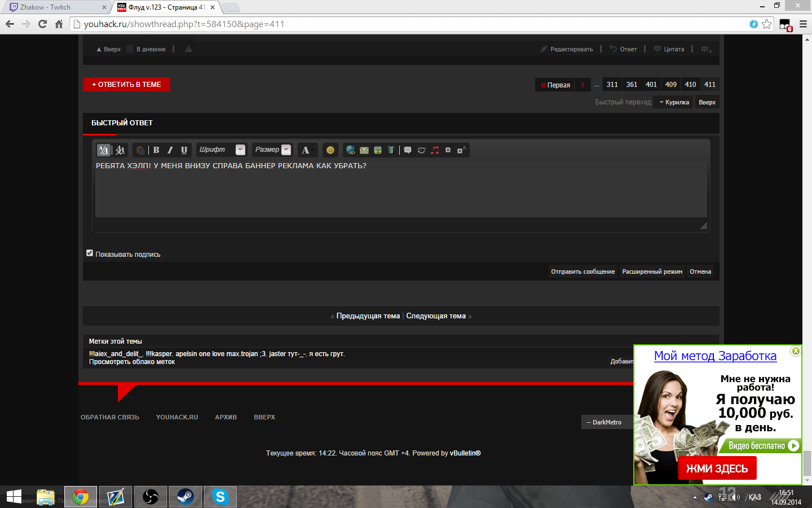
Task: Click the plus-A icon in editor toolbar
Action: point(461,150)
